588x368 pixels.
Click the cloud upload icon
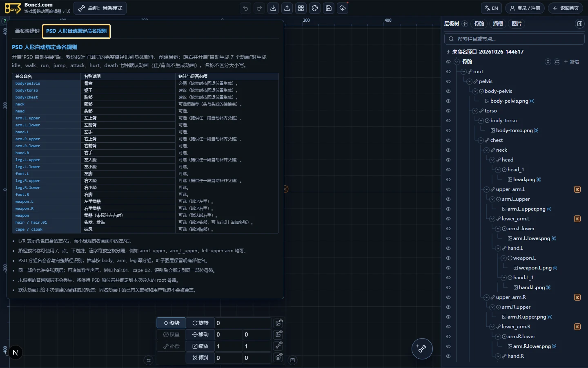(x=343, y=8)
